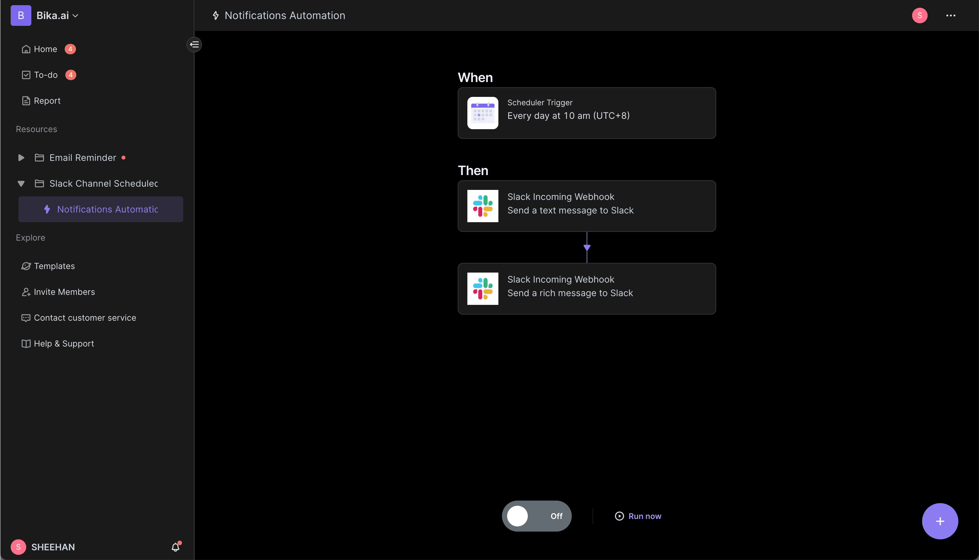979x560 pixels.
Task: Turn the automation toggle from Off to On
Action: pos(537,516)
